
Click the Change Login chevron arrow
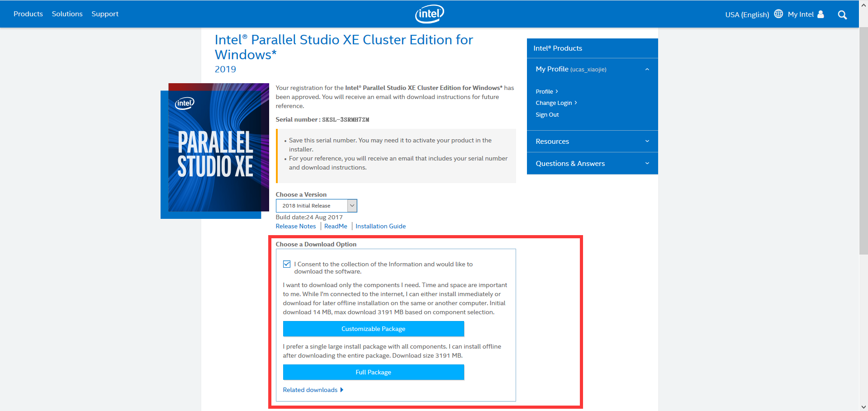pyautogui.click(x=576, y=103)
